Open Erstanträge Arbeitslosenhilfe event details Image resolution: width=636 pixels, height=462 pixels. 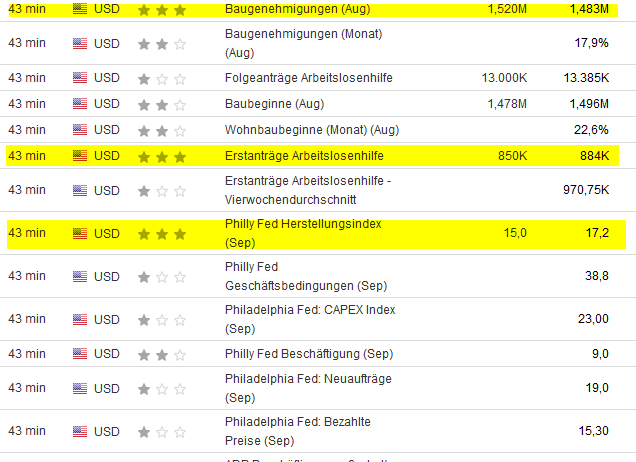pyautogui.click(x=305, y=156)
